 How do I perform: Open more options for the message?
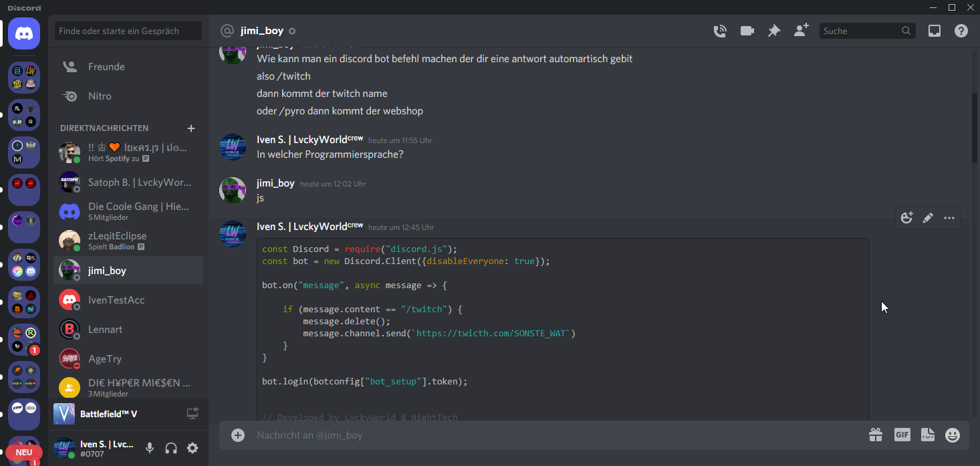pyautogui.click(x=949, y=218)
